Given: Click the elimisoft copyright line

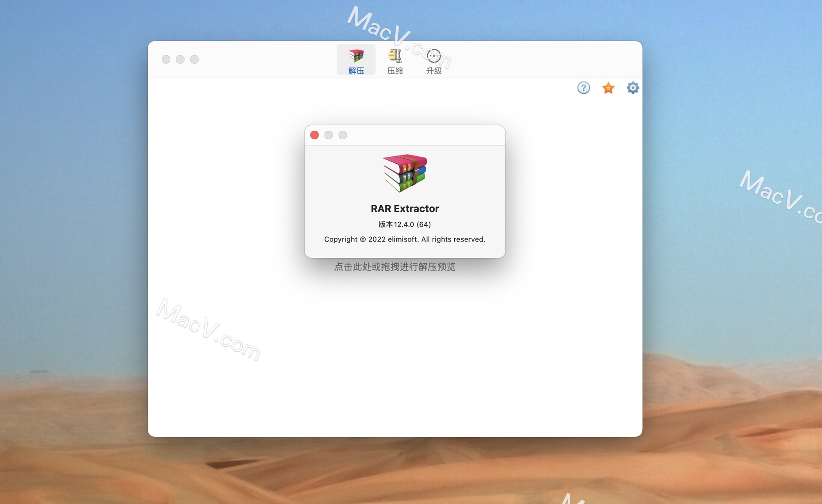Looking at the screenshot, I should (405, 239).
